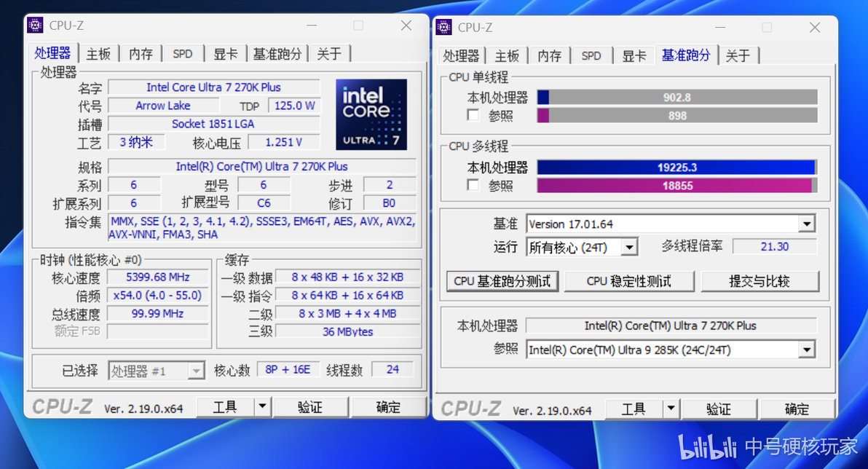Minimize the right CPU-Z window
The height and width of the screenshot is (469, 868).
720,28
